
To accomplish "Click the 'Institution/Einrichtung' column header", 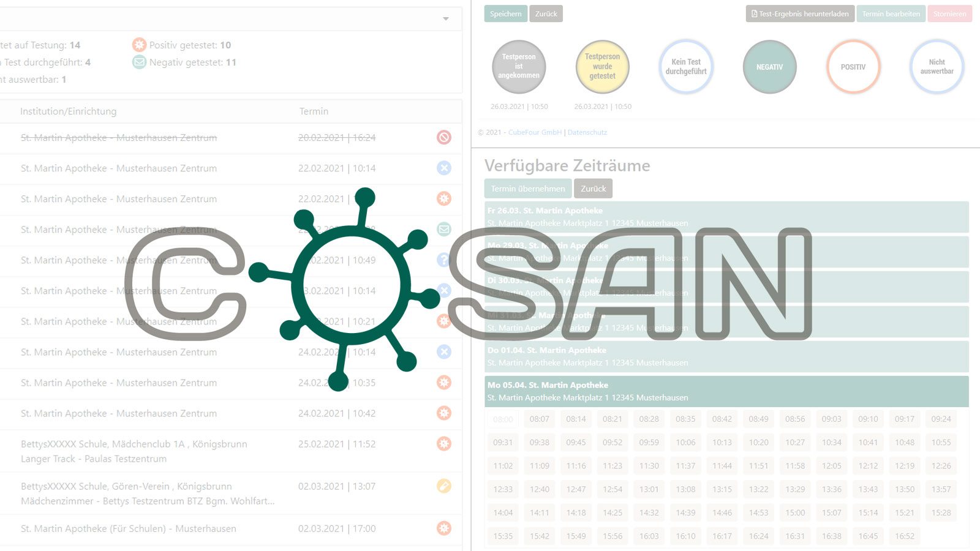I will (x=68, y=111).
